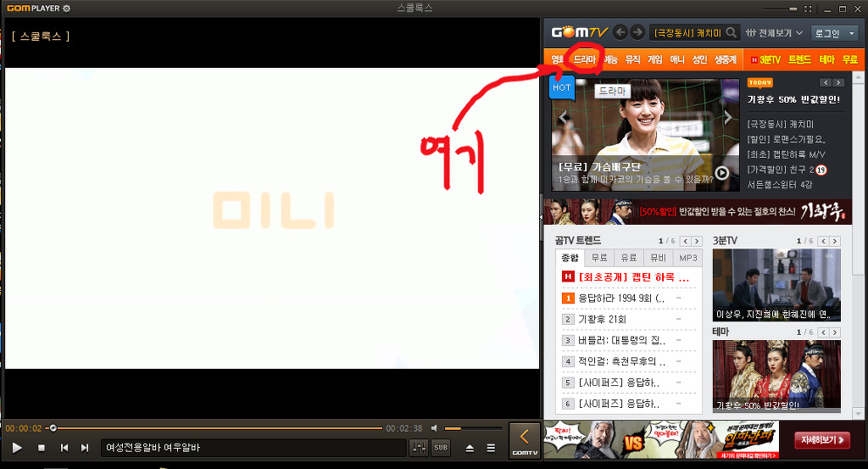Mute audio with the speaker icon

point(435,428)
